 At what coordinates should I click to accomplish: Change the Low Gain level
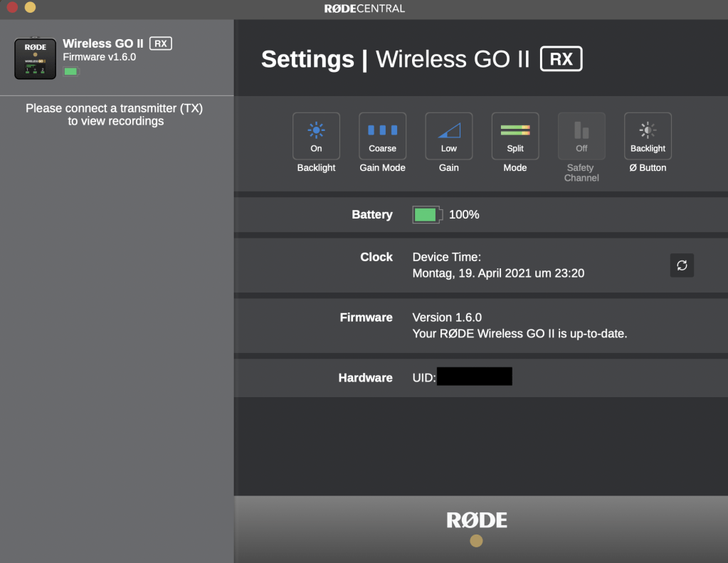(x=448, y=136)
